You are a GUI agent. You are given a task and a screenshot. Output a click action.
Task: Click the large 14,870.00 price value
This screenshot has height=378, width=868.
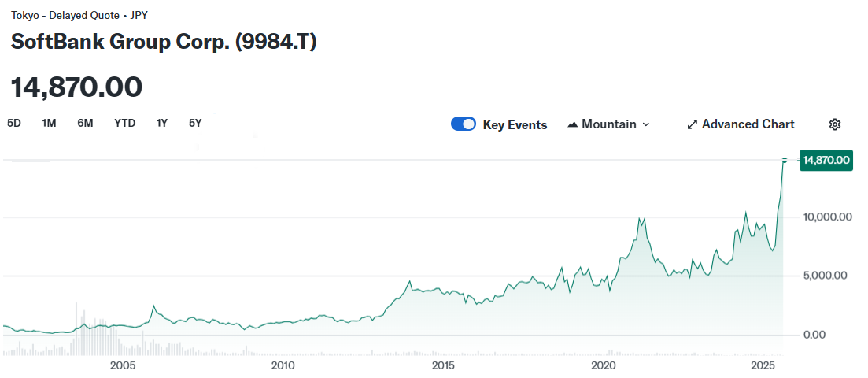(76, 87)
